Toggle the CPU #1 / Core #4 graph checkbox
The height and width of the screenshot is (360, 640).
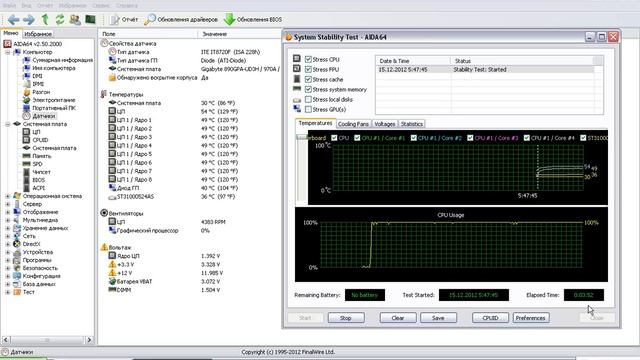coord(527,138)
